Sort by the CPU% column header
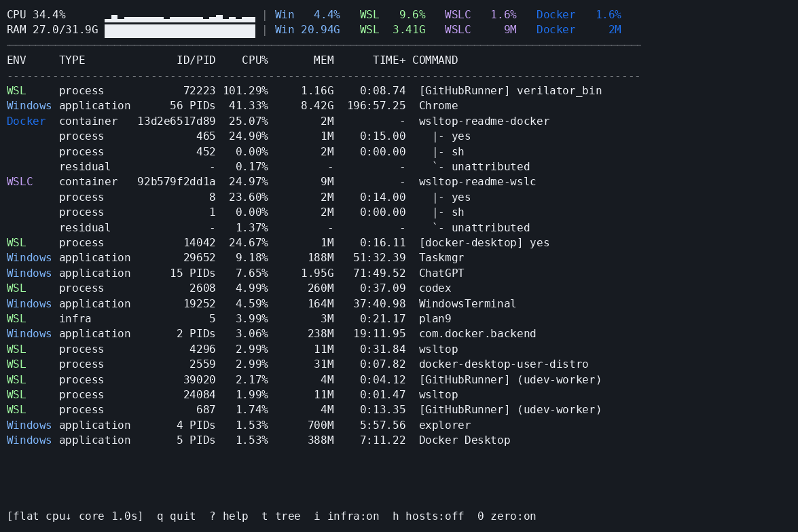 (x=255, y=60)
